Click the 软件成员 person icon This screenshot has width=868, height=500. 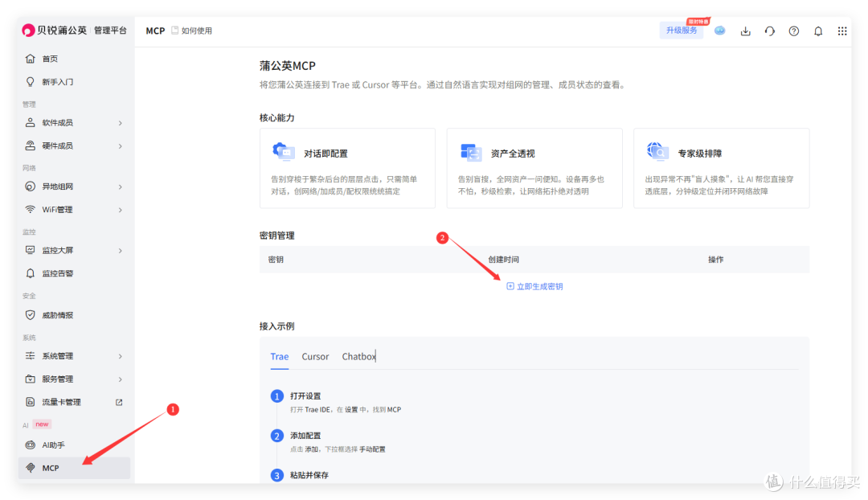pos(31,122)
